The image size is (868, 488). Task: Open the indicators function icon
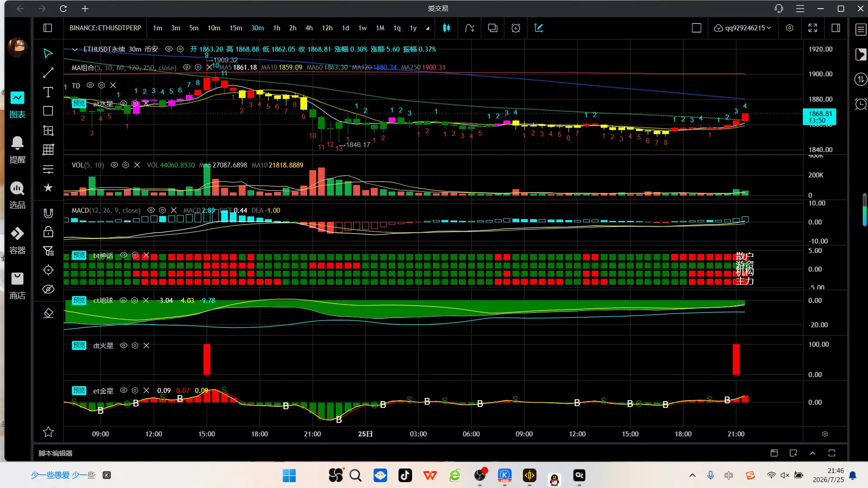pyautogui.click(x=470, y=28)
